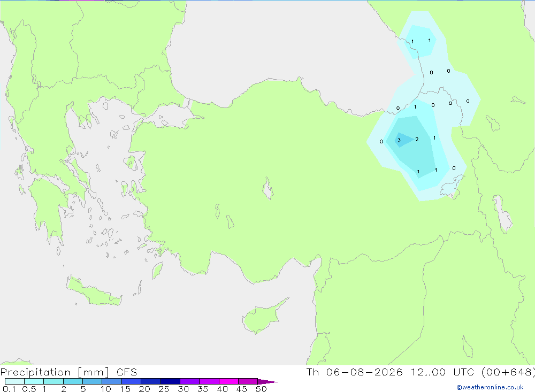The height and width of the screenshot is (392, 535).
Task: Click the "Precipitation [mm]" title text
Action: pyautogui.click(x=55, y=372)
